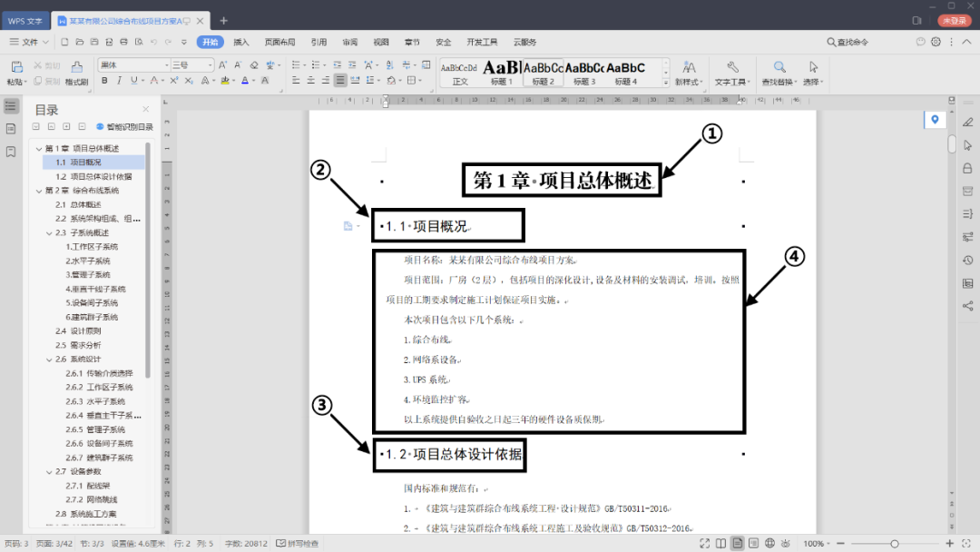This screenshot has height=552, width=980.
Task: Open the 文件 menu dropdown
Action: [29, 42]
